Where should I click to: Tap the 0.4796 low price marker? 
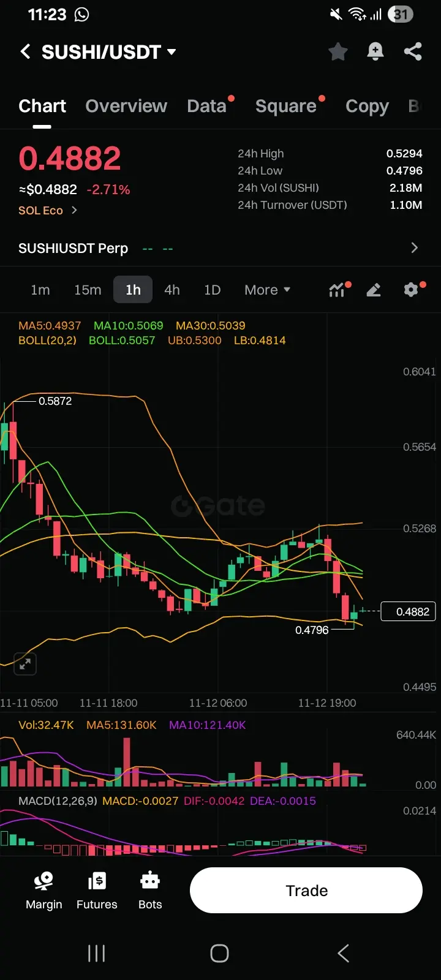point(312,630)
